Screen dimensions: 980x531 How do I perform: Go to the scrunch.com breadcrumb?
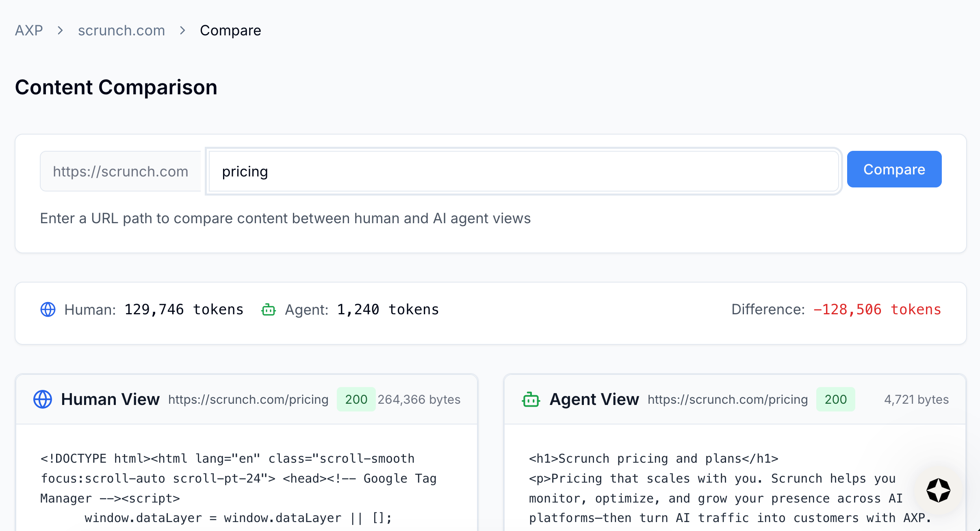(121, 30)
